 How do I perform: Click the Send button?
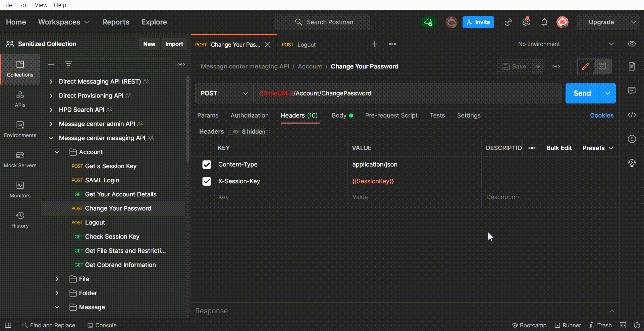click(x=582, y=93)
